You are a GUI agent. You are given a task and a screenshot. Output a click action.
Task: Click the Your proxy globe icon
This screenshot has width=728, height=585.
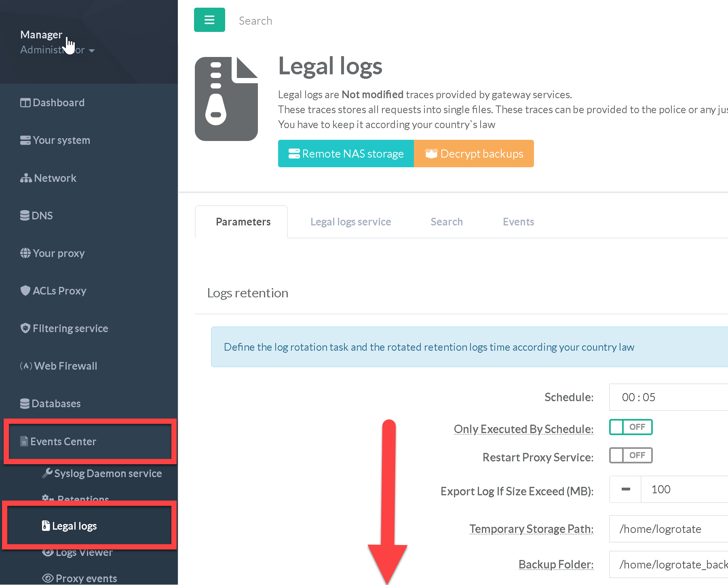coord(25,253)
